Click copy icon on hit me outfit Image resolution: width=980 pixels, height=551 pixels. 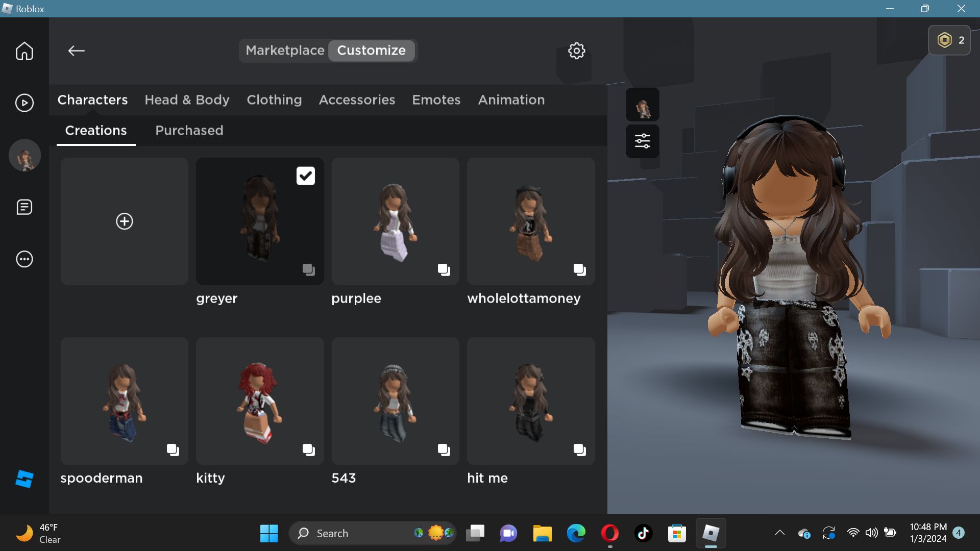tap(579, 449)
